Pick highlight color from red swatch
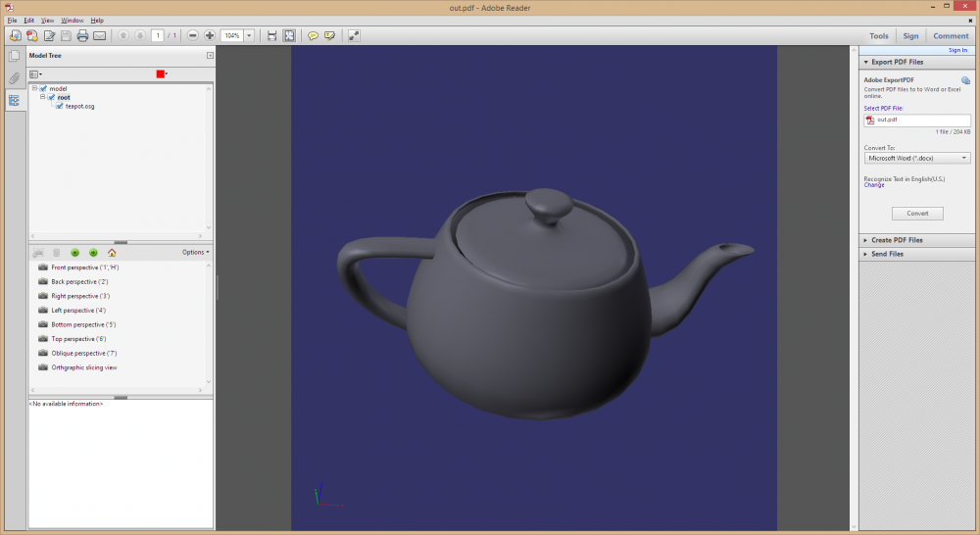 [x=161, y=74]
